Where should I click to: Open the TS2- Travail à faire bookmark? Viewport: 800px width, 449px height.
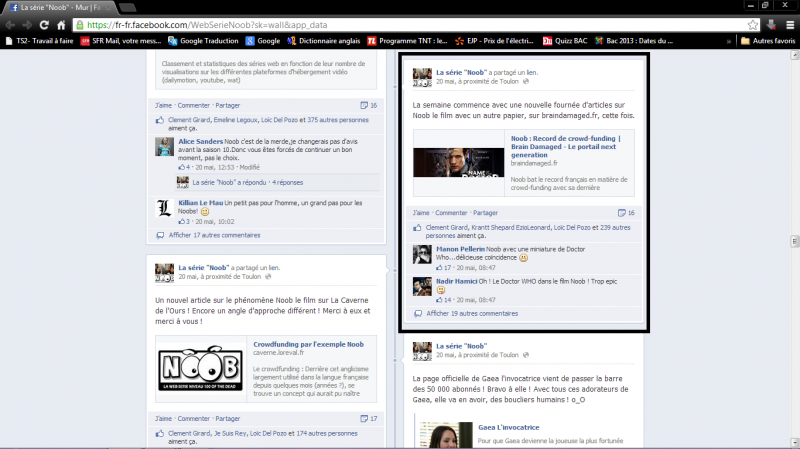click(39, 41)
